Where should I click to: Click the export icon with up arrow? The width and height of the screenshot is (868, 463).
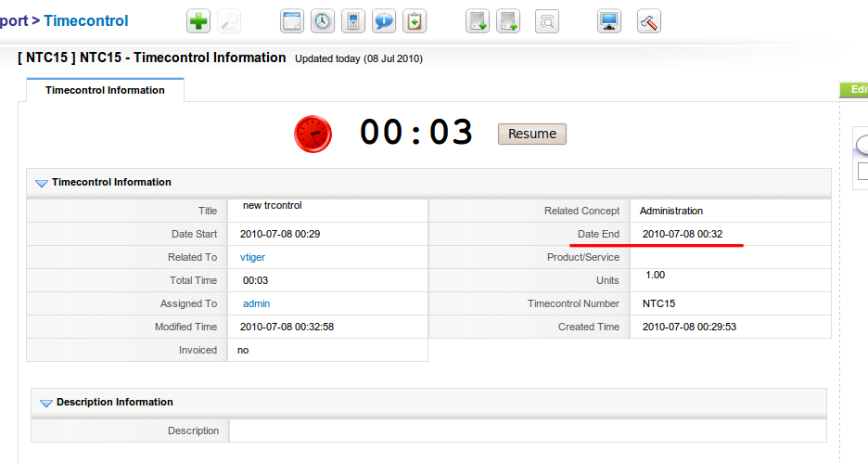pyautogui.click(x=507, y=21)
